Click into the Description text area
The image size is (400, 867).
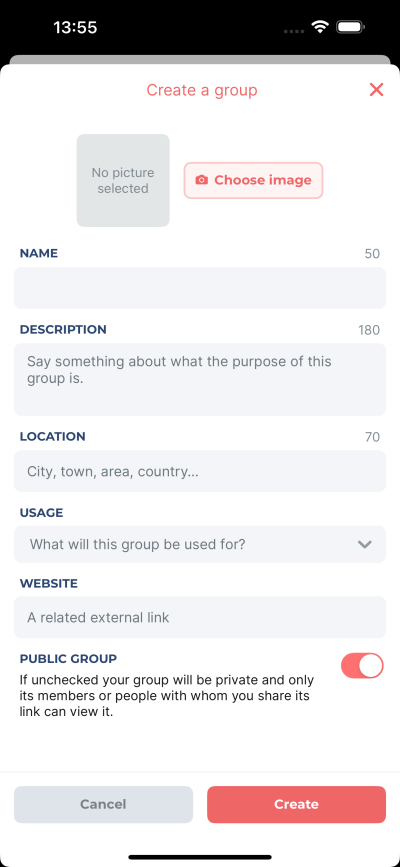coord(200,379)
